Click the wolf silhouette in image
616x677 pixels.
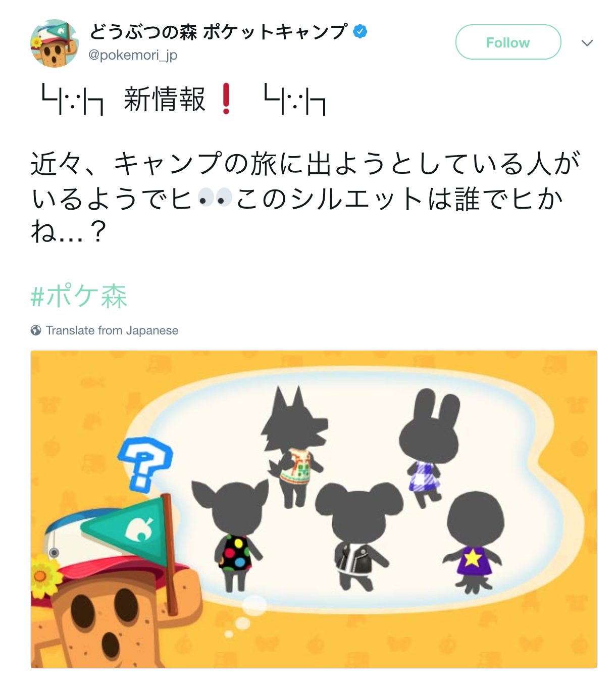pos(294,445)
